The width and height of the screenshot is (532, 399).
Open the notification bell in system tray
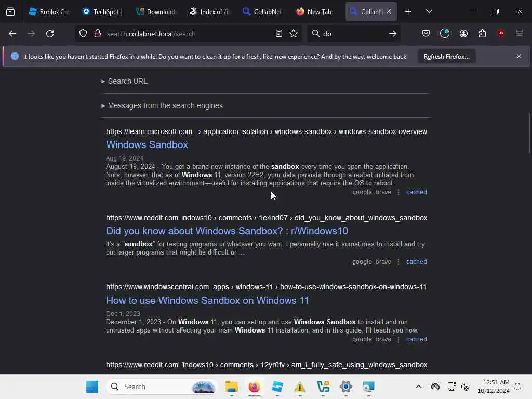pyautogui.click(x=517, y=387)
